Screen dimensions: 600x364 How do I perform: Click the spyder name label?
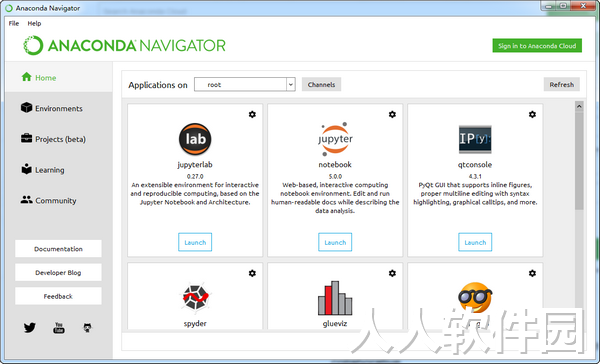195,324
